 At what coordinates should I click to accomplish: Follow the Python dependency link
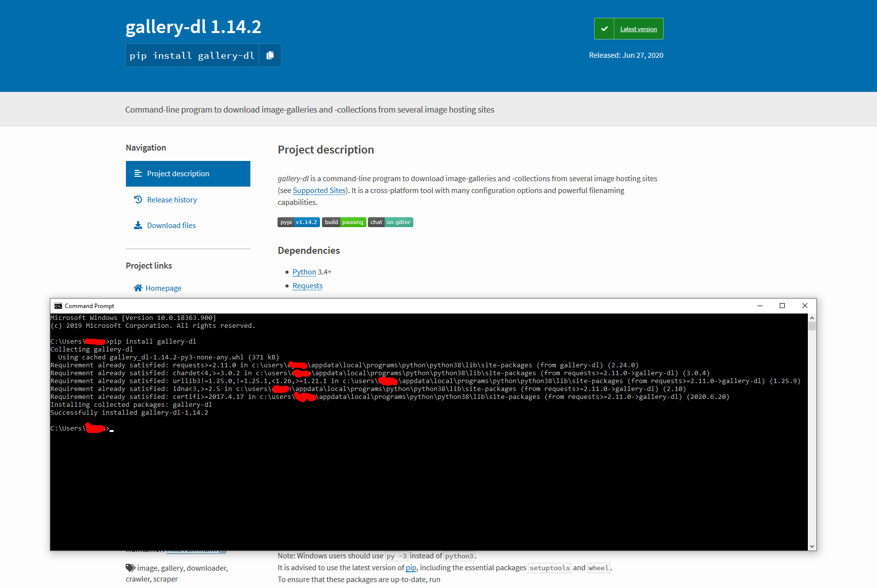point(304,272)
